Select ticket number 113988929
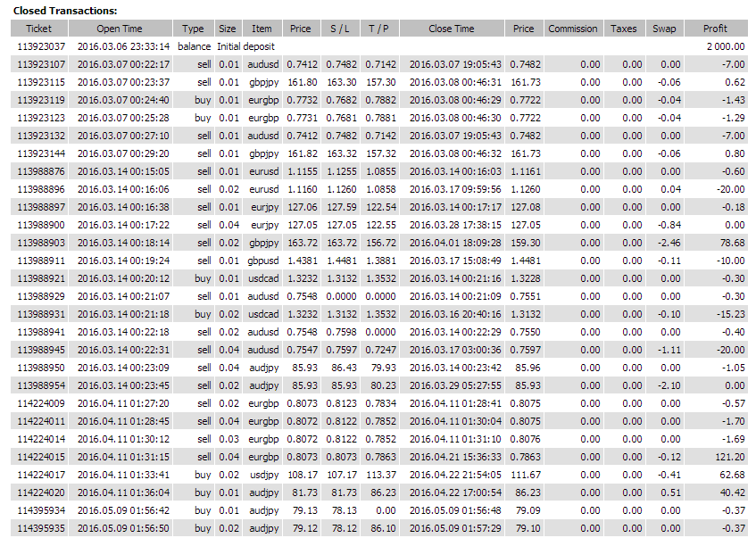Viewport: 756px width, 538px height. (x=41, y=296)
